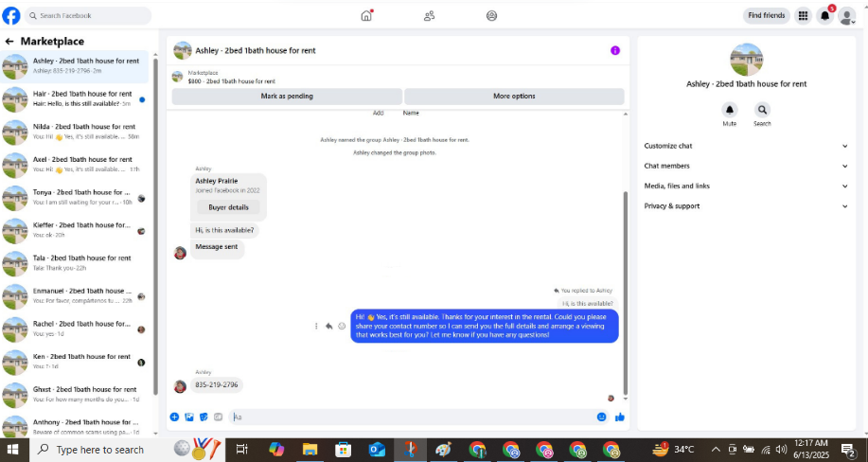Click the Mark as pending button
Screen dimensions: 868x462
click(x=287, y=97)
